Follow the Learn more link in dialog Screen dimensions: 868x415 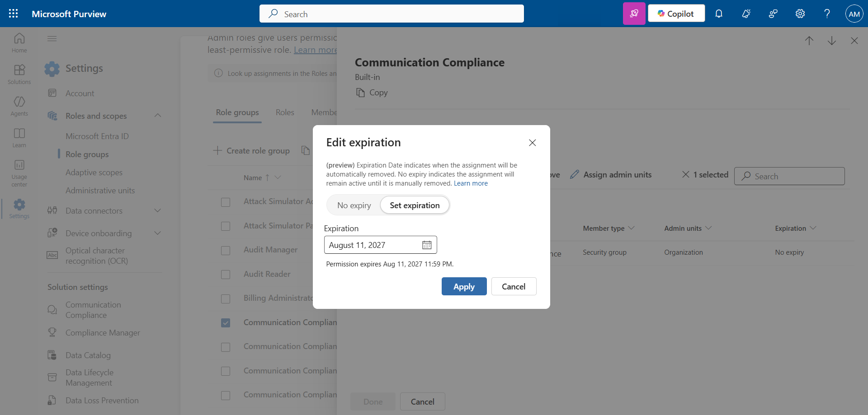point(471,183)
